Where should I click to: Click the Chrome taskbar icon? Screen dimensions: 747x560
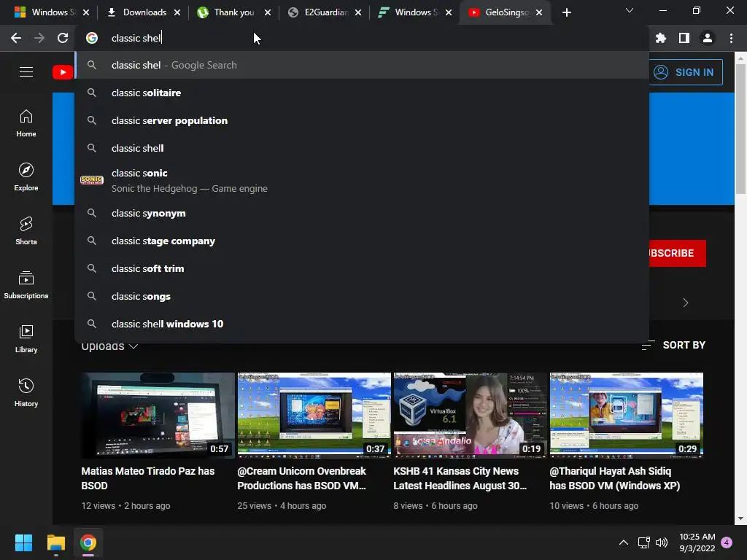88,542
